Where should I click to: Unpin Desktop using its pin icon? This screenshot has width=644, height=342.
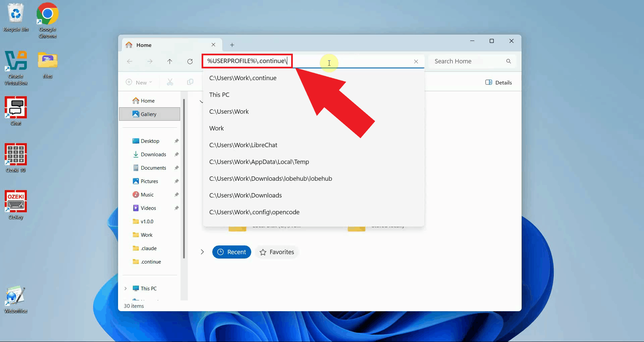(176, 141)
